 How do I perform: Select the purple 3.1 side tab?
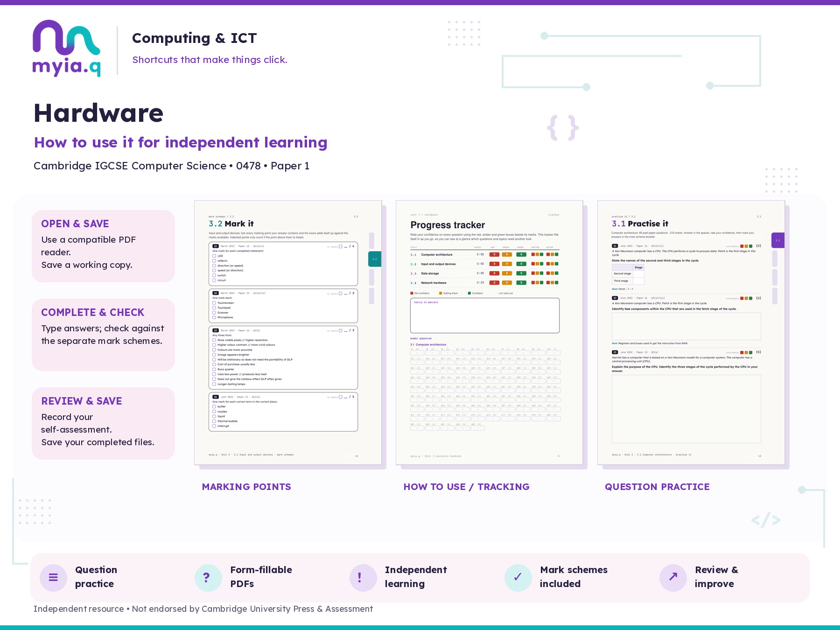[x=778, y=240]
